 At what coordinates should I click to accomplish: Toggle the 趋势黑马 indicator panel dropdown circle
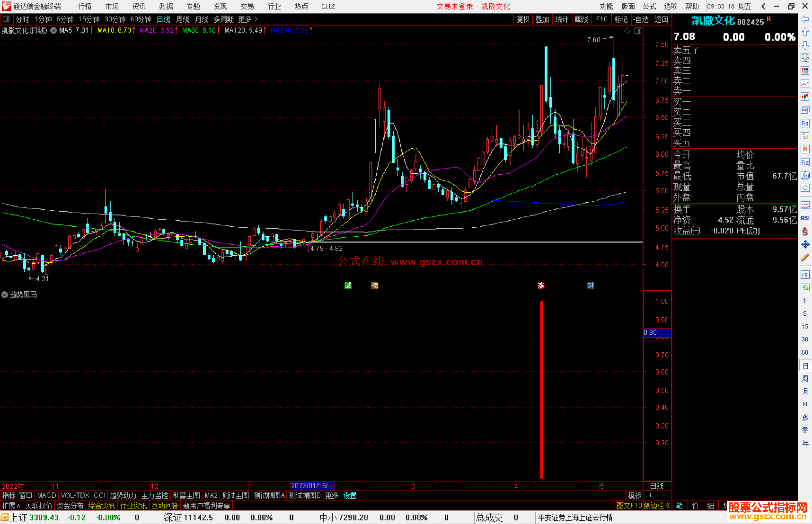pyautogui.click(x=5, y=295)
